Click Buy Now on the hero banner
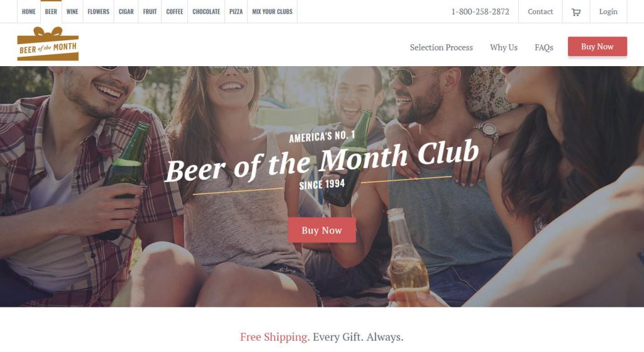 click(322, 230)
